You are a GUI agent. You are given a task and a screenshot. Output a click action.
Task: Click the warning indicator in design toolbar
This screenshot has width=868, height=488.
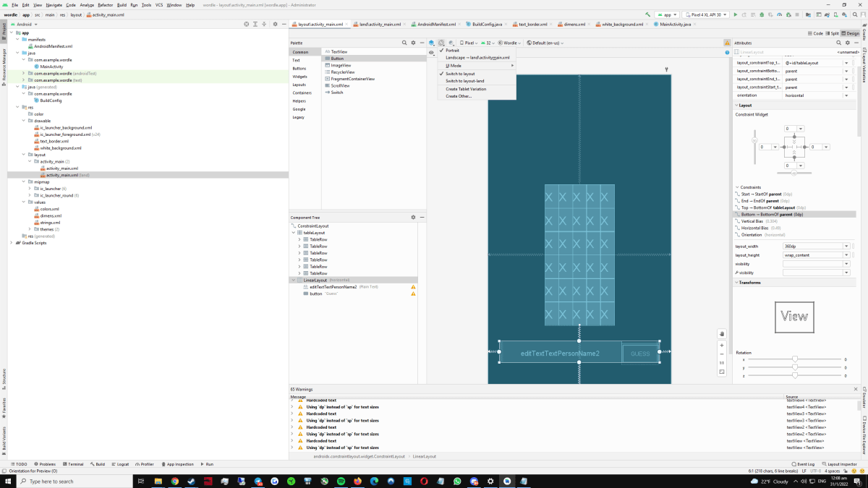[x=727, y=43]
